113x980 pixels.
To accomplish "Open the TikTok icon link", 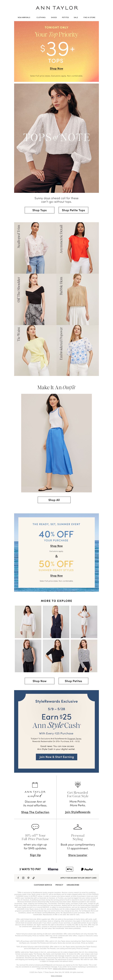I will pyautogui.click(x=33, y=878).
